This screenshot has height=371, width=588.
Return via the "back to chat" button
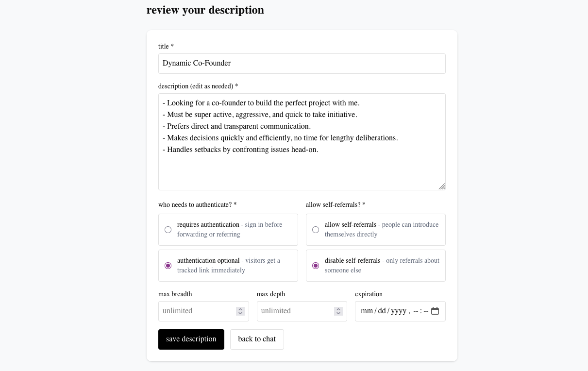click(257, 339)
